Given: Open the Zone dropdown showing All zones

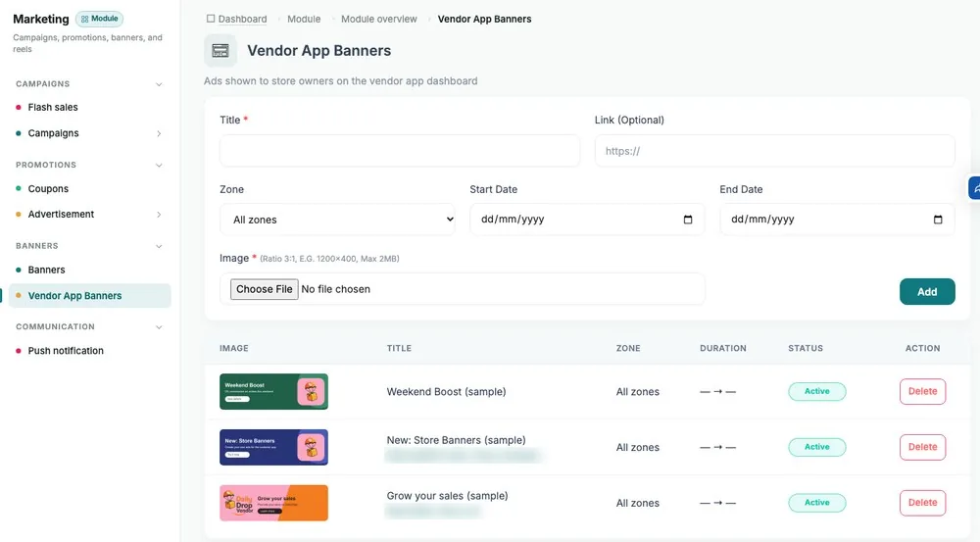Looking at the screenshot, I should pos(337,220).
